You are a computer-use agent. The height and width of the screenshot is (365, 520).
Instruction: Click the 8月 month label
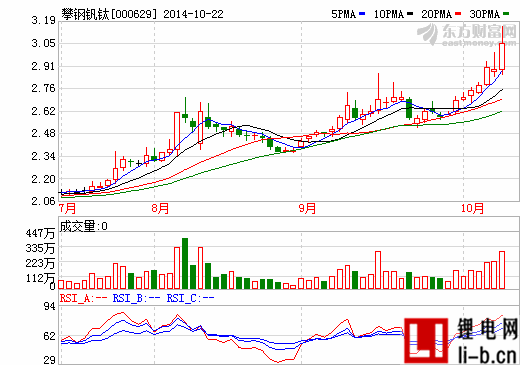click(x=160, y=208)
